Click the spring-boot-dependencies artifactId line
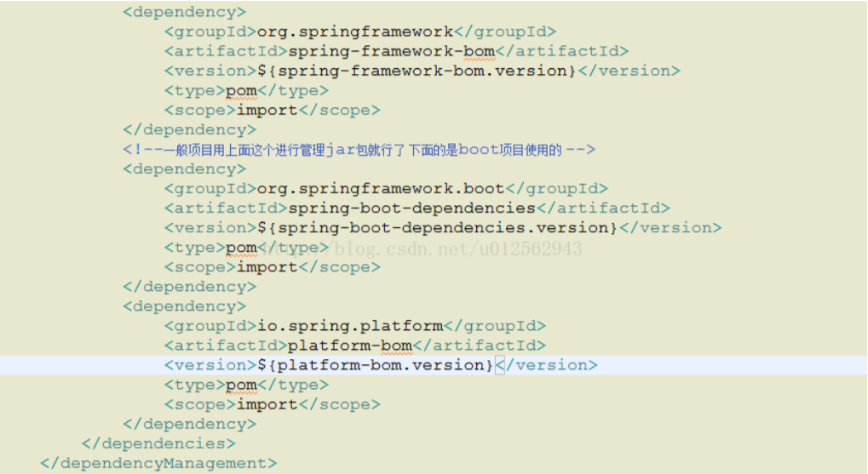Image resolution: width=868 pixels, height=474 pixels. tap(417, 208)
